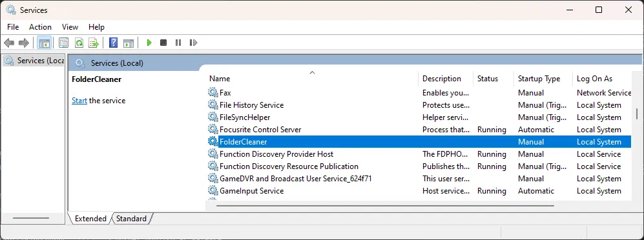Select Services (Local) tree node
This screenshot has width=644, height=240.
click(x=34, y=61)
